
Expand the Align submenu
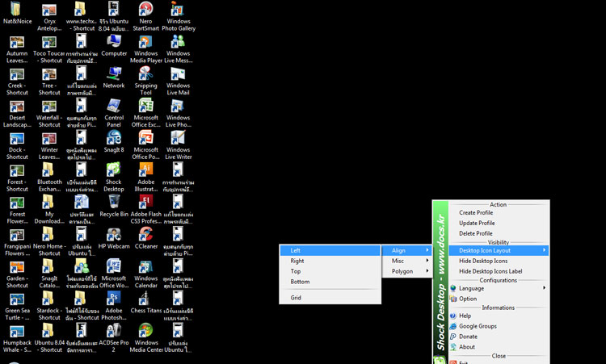406,250
